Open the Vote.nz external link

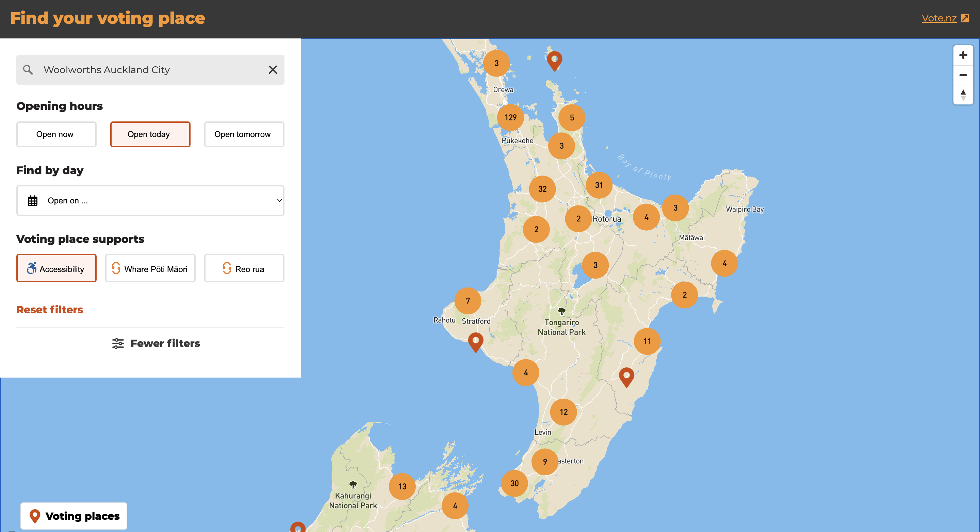pos(945,18)
